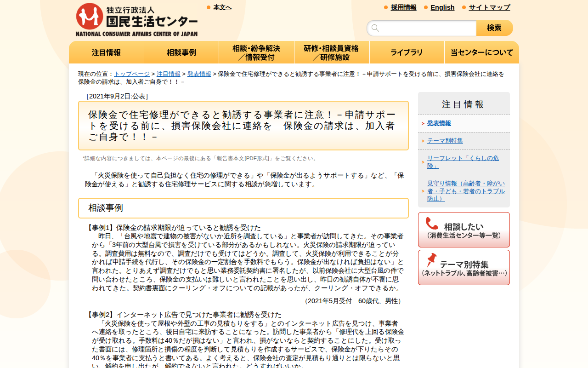Navigate to トップページ via breadcrumb
The image size is (588, 368).
[x=132, y=73]
